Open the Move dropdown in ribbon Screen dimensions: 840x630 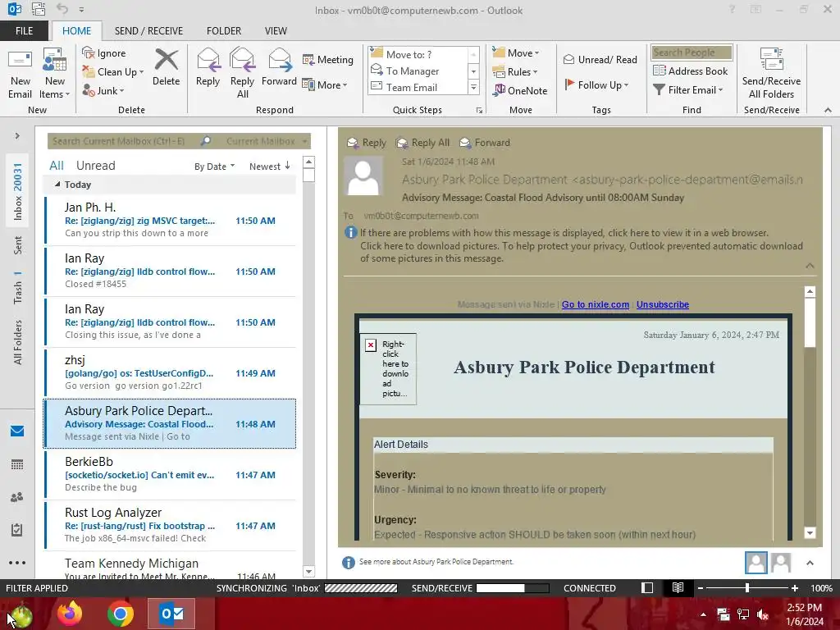pos(516,53)
